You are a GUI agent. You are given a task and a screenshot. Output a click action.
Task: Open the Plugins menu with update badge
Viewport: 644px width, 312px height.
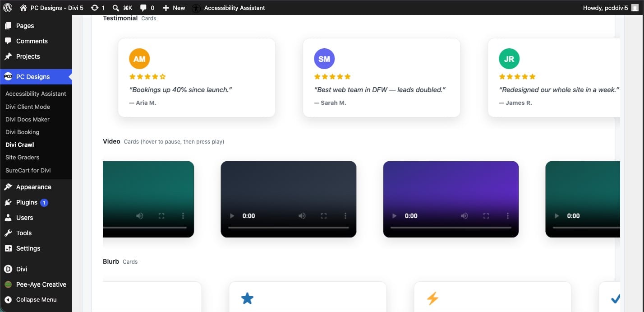point(27,202)
